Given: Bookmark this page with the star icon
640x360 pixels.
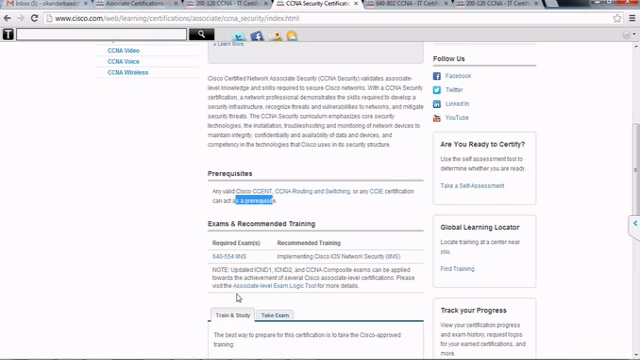Looking at the screenshot, I should [x=617, y=18].
